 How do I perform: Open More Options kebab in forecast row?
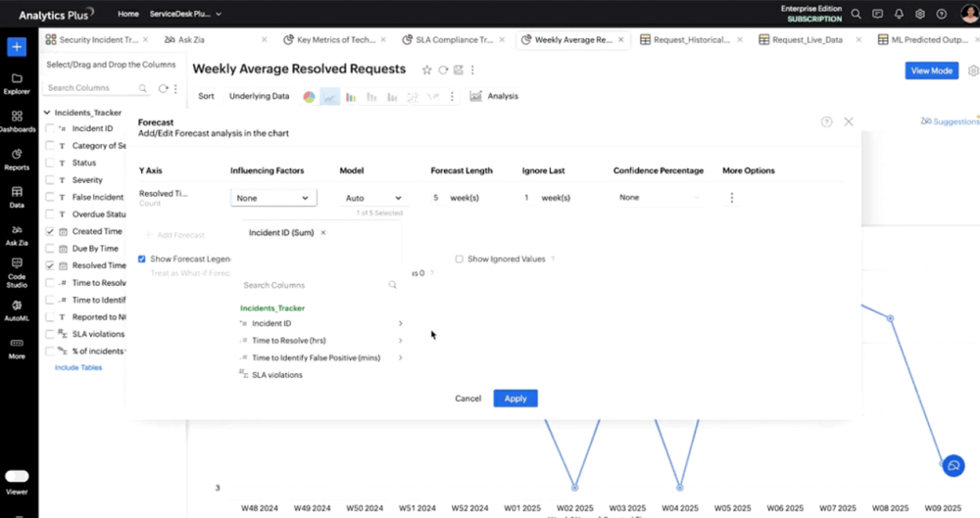[x=732, y=198]
